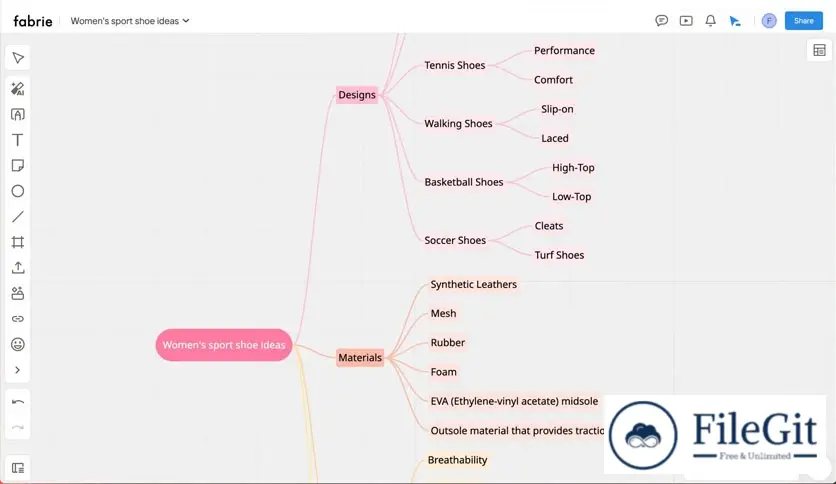Toggle the bottom-left panel layout button
The height and width of the screenshot is (484, 836).
coord(18,467)
